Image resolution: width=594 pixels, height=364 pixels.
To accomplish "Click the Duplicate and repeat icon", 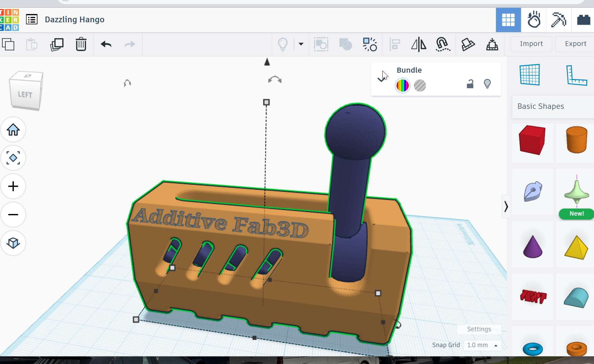I will [57, 44].
